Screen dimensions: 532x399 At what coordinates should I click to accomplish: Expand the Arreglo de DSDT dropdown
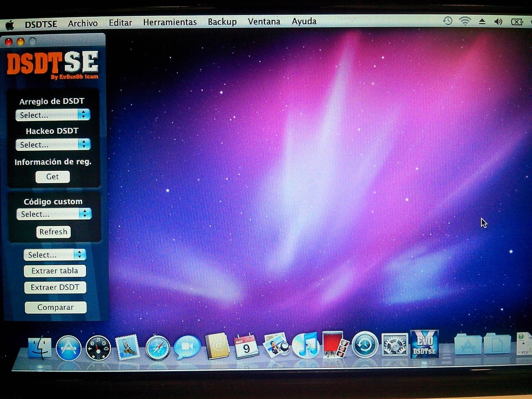53,115
